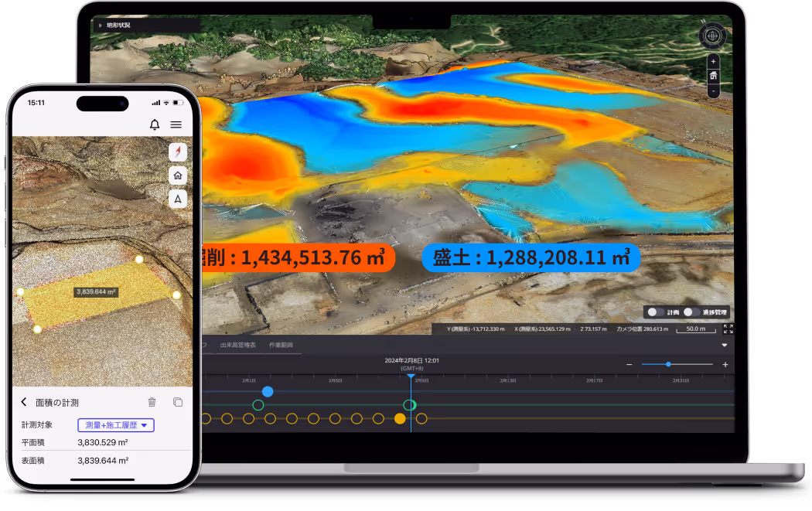Enter fullscreen mode on the map viewer
This screenshot has width=812, height=511.
click(728, 329)
